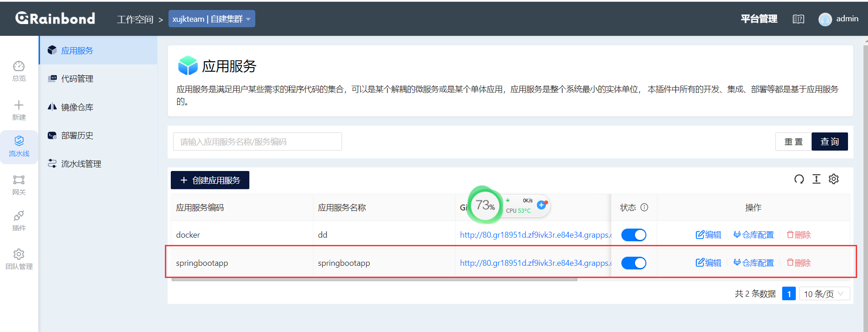Click the admin username label
The image size is (868, 332).
[x=847, y=19]
